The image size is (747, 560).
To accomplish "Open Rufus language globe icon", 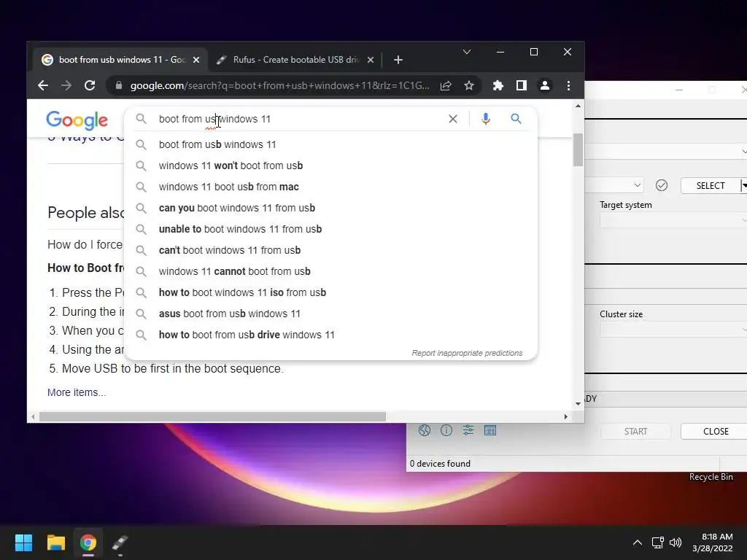I will (425, 430).
